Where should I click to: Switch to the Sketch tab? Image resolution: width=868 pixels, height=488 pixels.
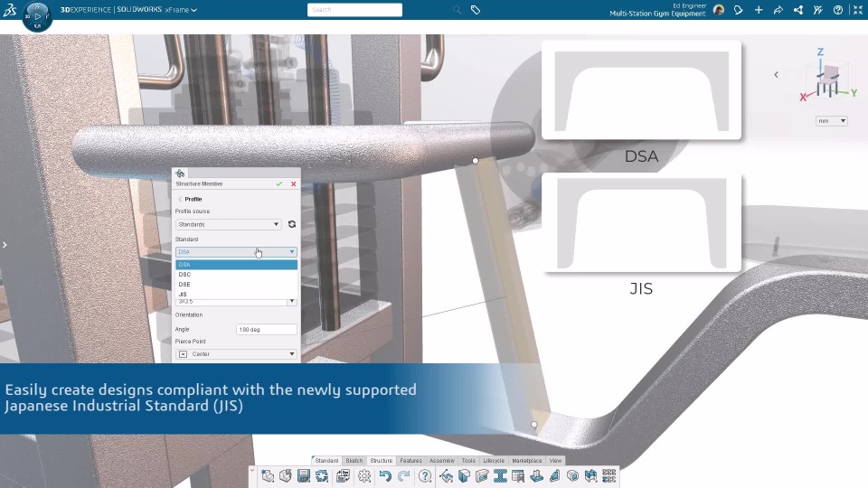coord(354,460)
